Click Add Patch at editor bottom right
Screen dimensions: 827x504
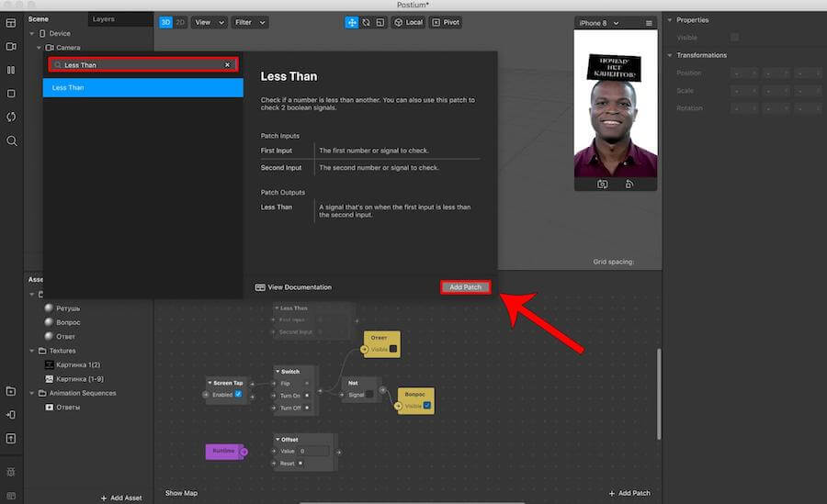(x=629, y=493)
